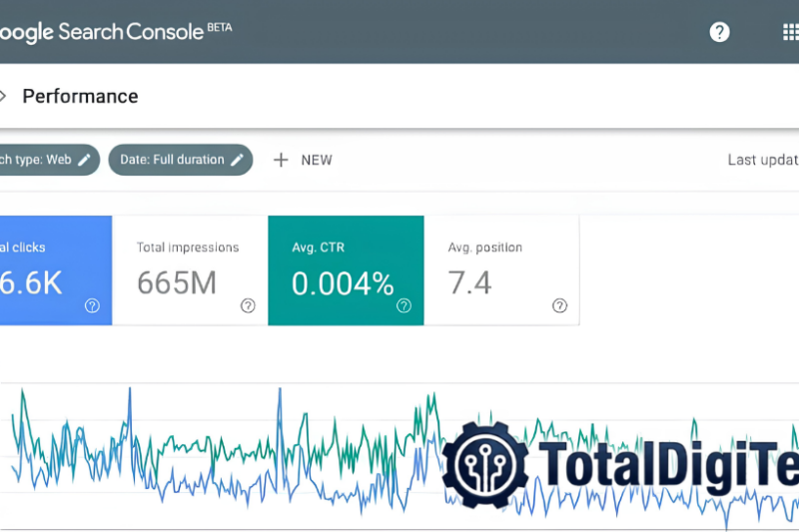
Task: Click the pencil icon on Search type chip
Action: 85,160
